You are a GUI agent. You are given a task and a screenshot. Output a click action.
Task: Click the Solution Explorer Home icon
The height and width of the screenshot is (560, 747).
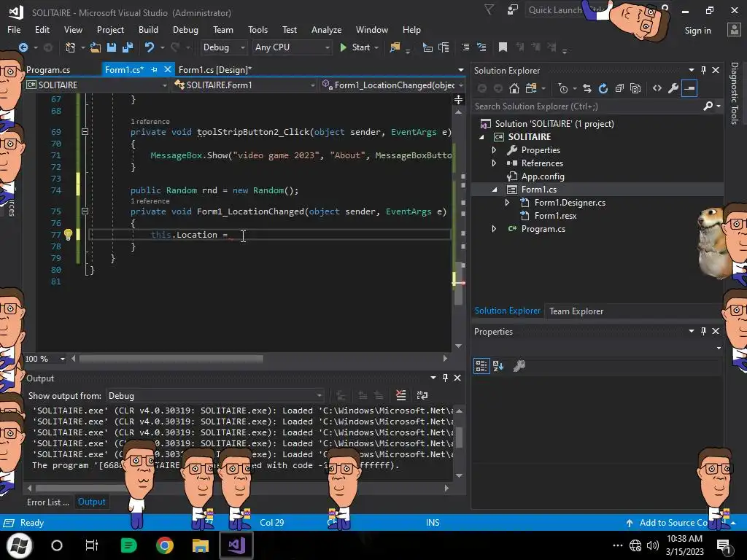click(x=514, y=88)
